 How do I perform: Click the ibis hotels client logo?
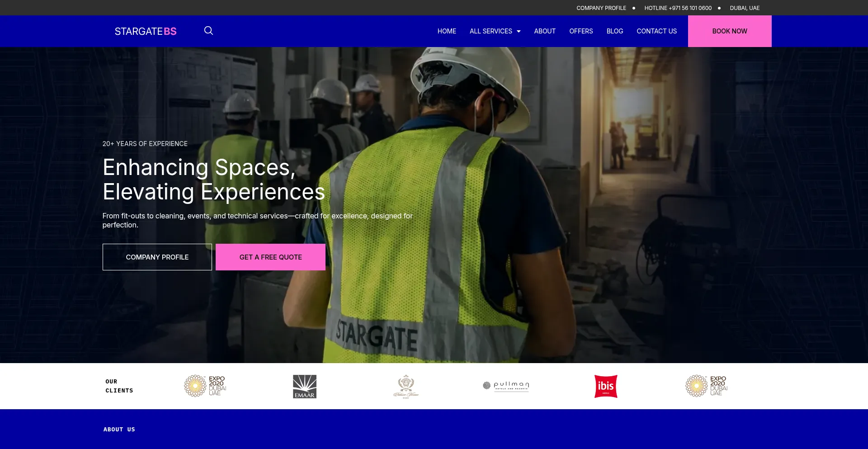click(x=606, y=386)
